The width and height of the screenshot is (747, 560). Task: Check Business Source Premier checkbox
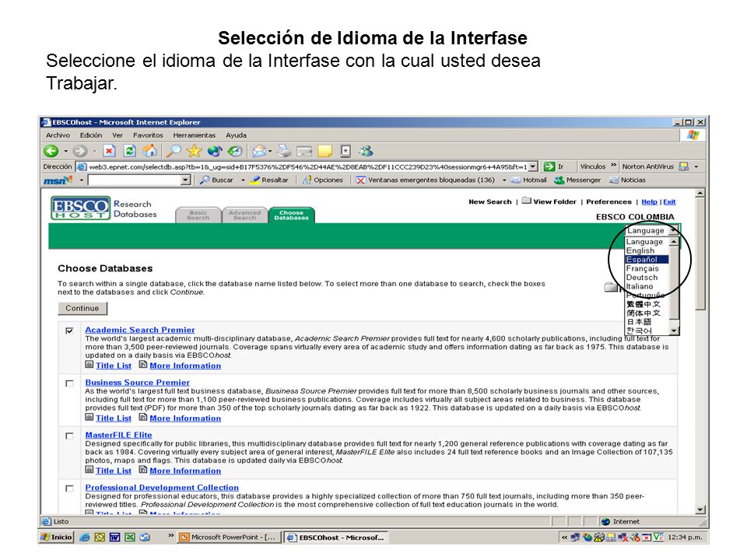point(69,383)
